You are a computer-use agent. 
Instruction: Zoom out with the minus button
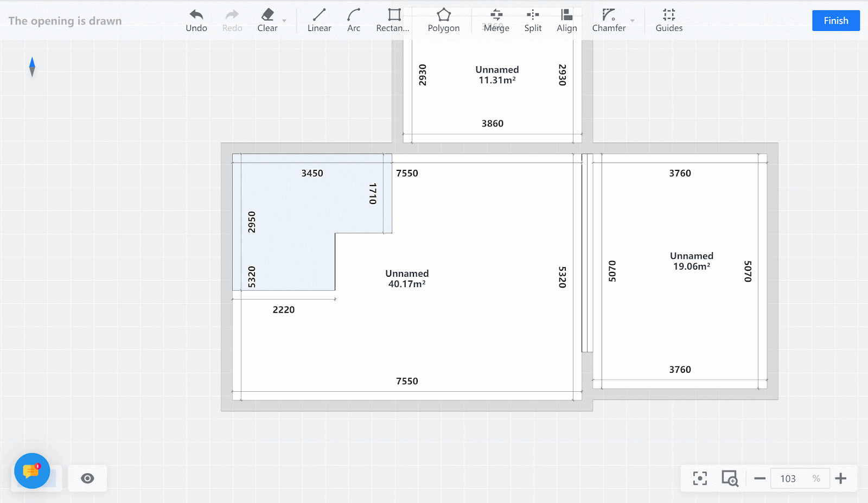click(x=759, y=479)
